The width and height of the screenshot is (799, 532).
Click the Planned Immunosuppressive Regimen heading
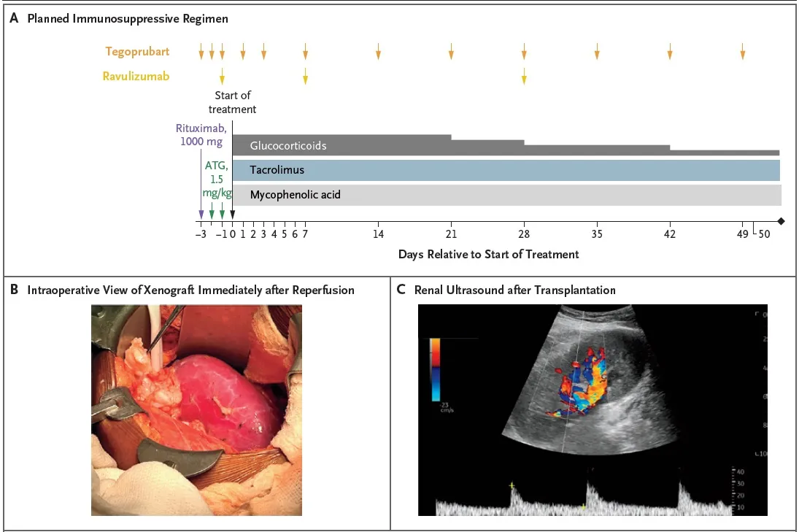coord(128,19)
